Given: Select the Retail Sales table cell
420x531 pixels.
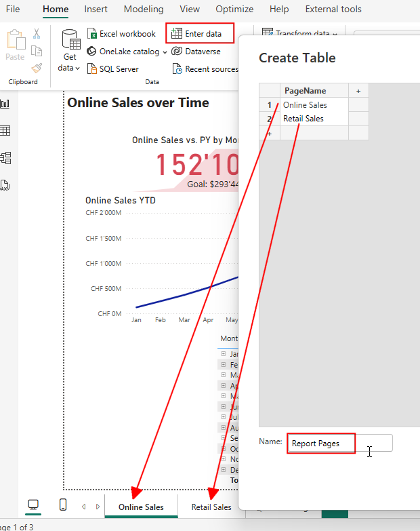Looking at the screenshot, I should coord(314,119).
